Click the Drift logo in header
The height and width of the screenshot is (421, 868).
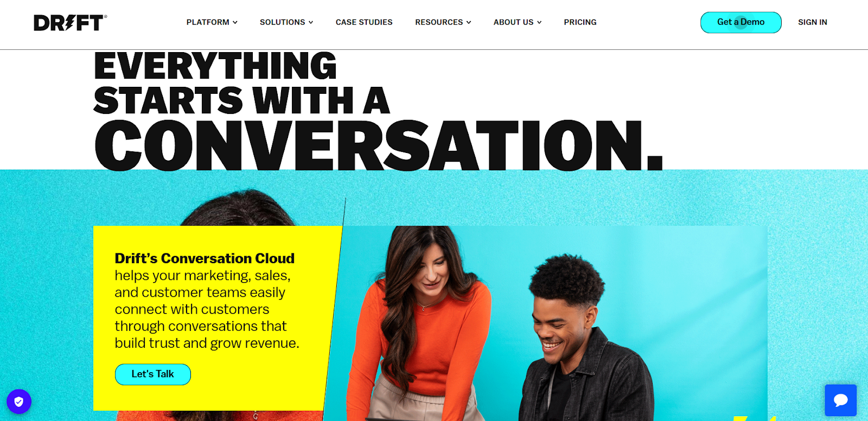[71, 22]
